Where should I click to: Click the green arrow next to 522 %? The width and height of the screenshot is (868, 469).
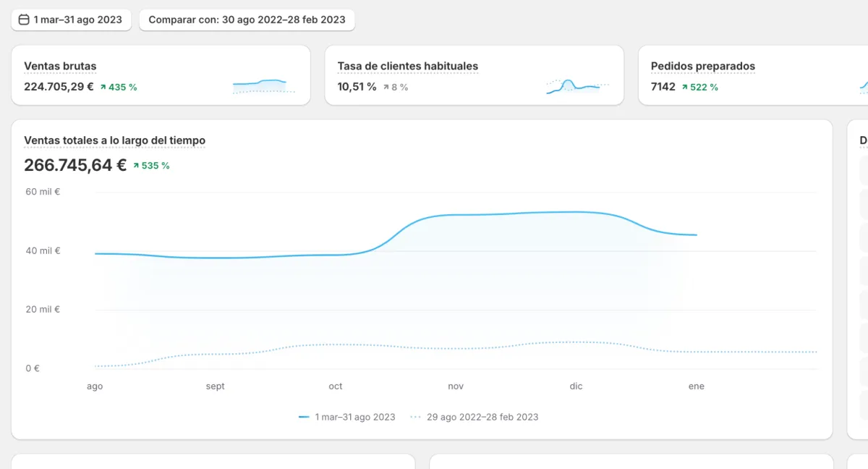pos(684,87)
